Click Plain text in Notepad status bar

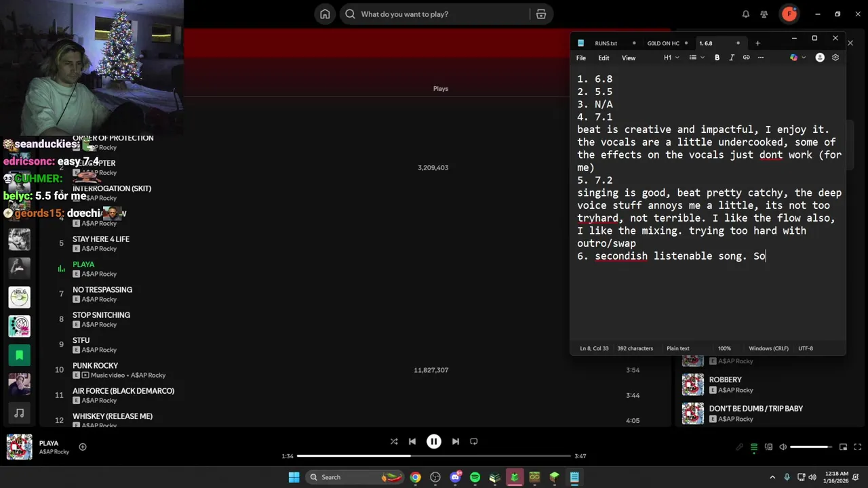(677, 348)
